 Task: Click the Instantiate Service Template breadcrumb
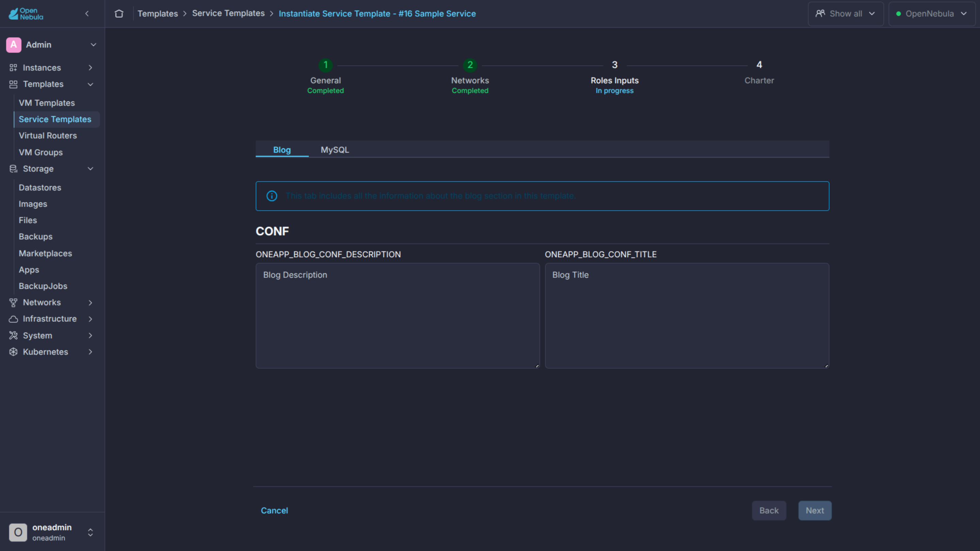[x=377, y=14]
